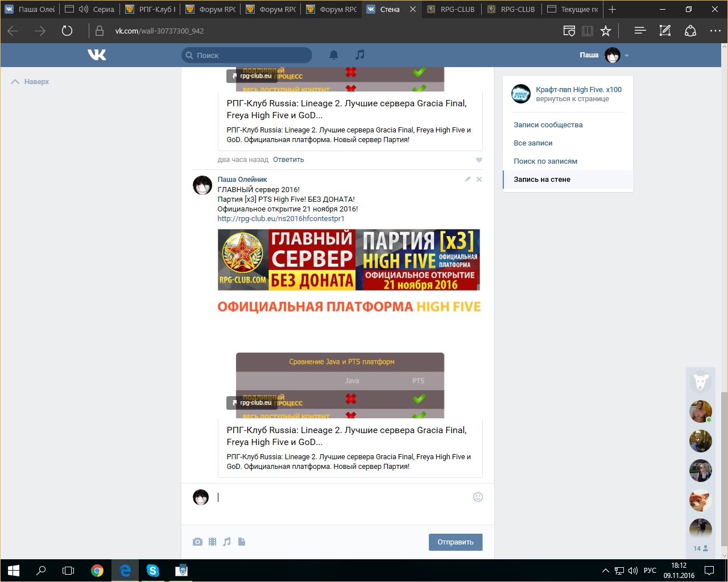Send the comment with Отправить
This screenshot has height=582, width=728.
point(456,542)
